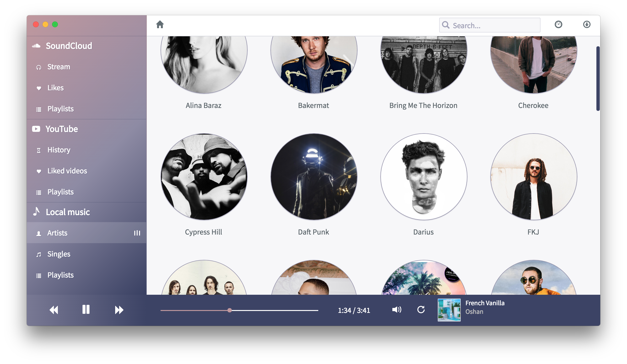
Task: Click the search magnifier icon
Action: tap(446, 25)
